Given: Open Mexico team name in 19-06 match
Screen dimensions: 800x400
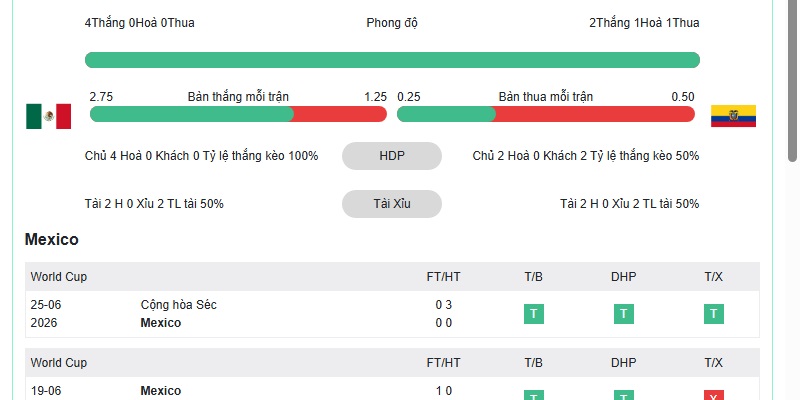Looking at the screenshot, I should 161,390.
